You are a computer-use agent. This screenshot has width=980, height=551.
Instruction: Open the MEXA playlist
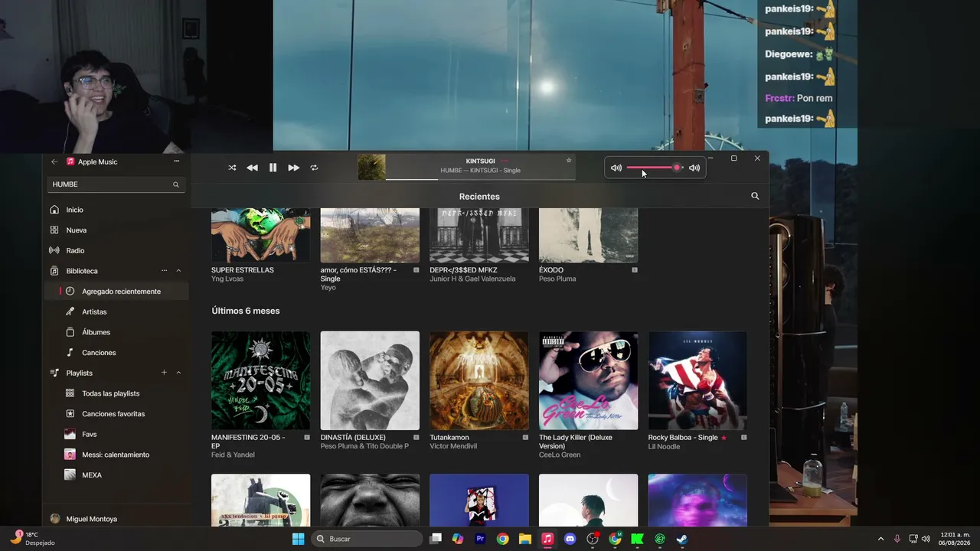pyautogui.click(x=116, y=475)
